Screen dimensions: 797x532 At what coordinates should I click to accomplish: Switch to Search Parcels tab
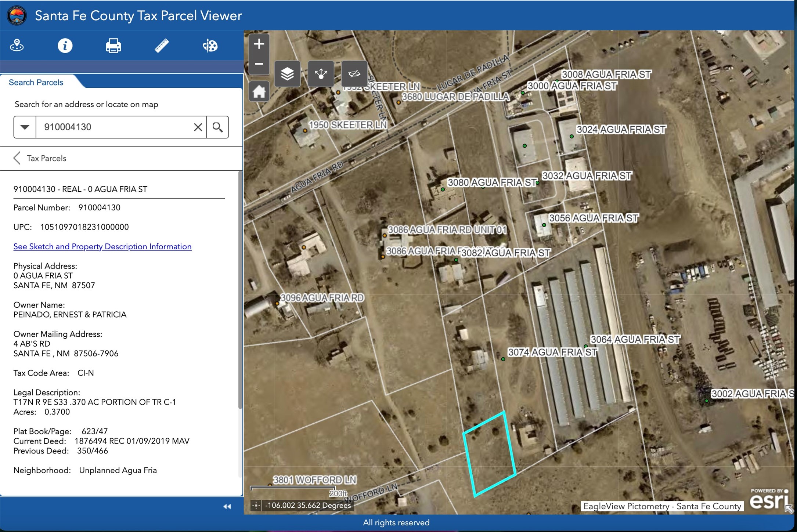click(x=36, y=82)
